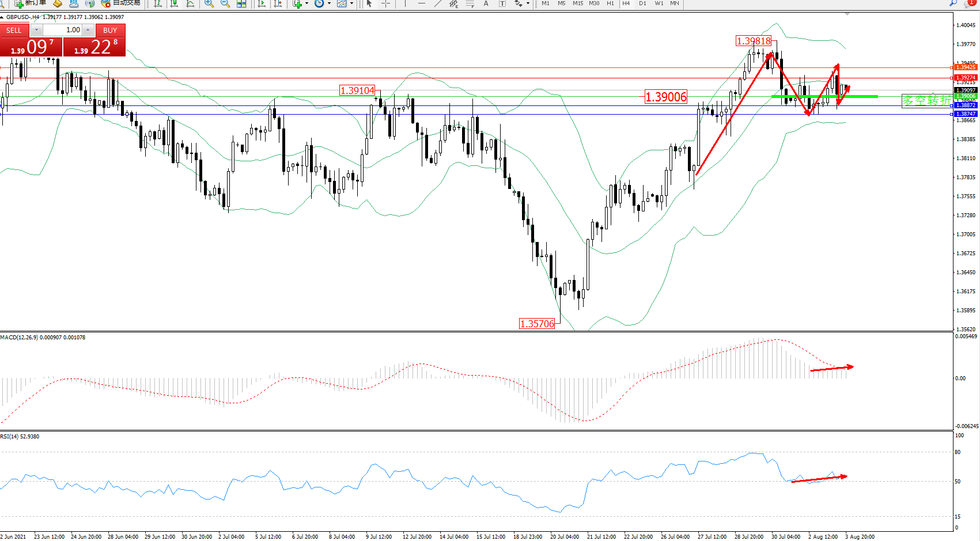The image size is (980, 541).
Task: Expand the Periodicity clock dropdown arrow
Action: [x=329, y=3]
